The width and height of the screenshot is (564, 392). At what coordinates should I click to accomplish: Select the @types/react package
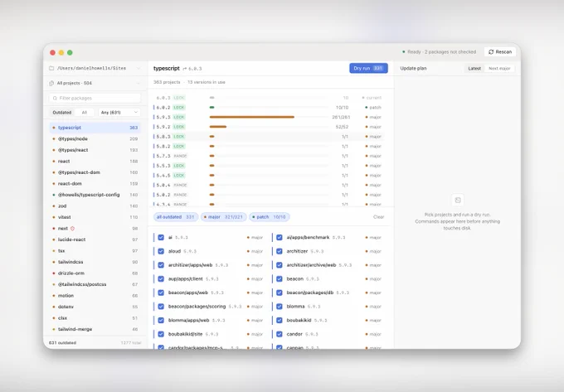click(95, 150)
